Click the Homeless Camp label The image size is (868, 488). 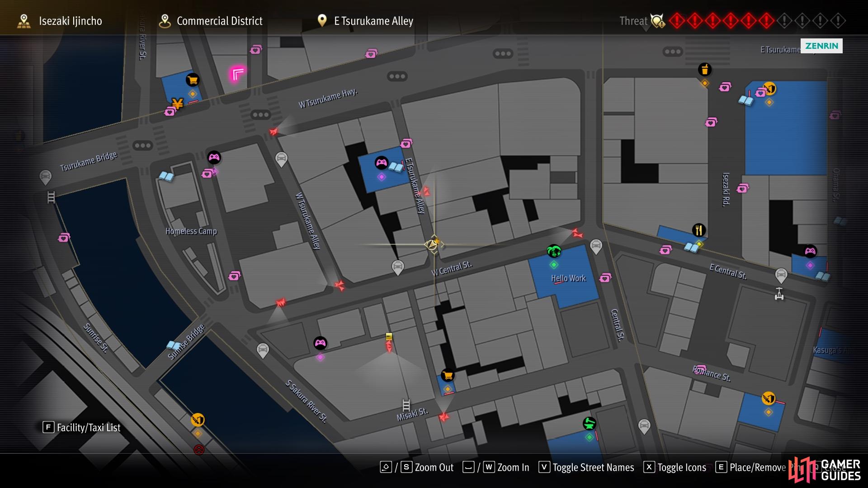(x=191, y=231)
